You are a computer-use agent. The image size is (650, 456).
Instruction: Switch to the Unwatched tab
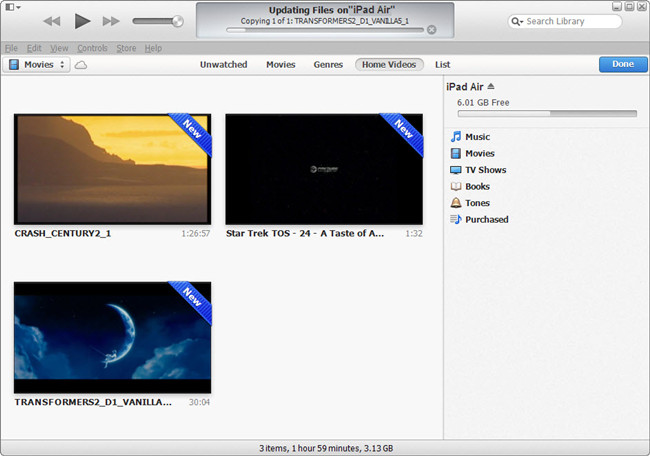point(223,65)
